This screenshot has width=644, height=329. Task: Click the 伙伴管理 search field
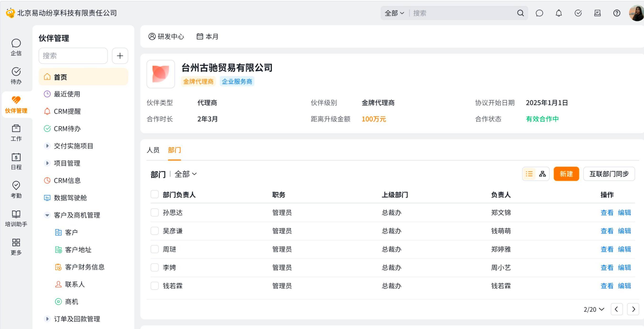tap(73, 56)
